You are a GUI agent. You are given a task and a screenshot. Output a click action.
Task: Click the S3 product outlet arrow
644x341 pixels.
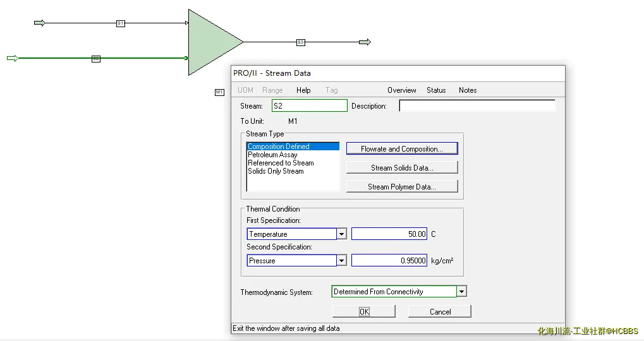tap(365, 42)
